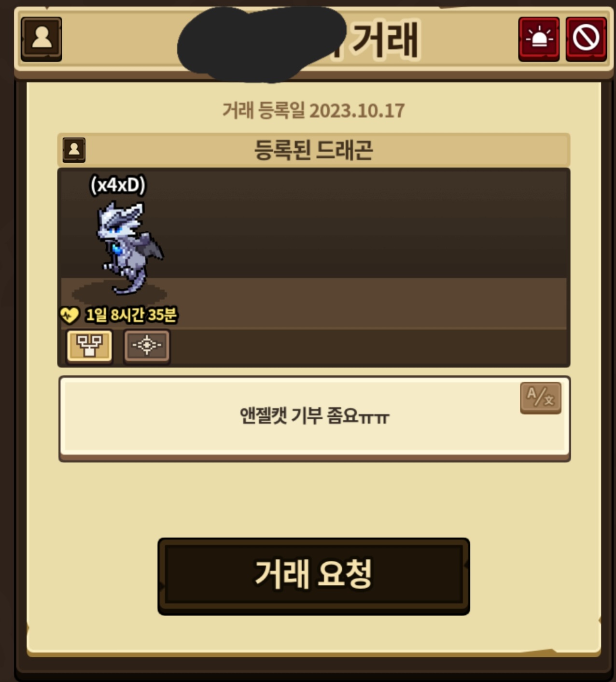Click the 거래 요청 button
The width and height of the screenshot is (616, 682).
[x=314, y=576]
